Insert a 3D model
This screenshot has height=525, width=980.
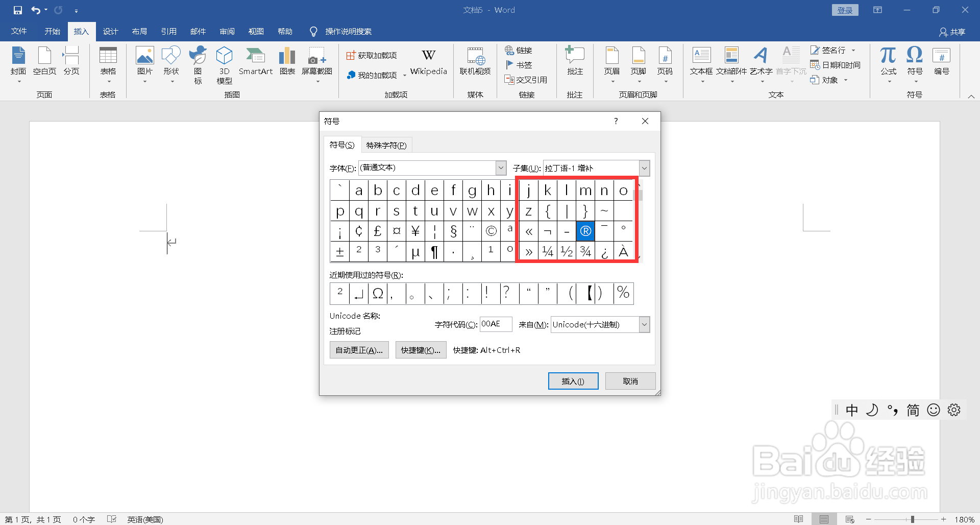pos(225,65)
